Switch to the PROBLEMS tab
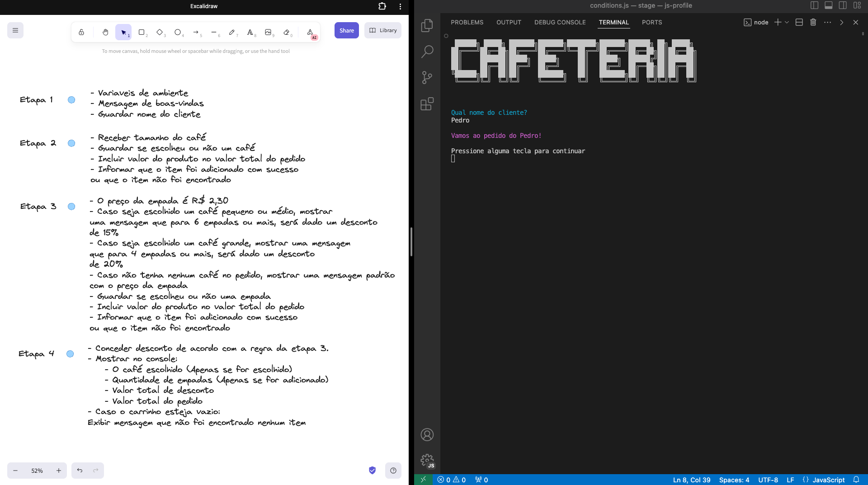868x485 pixels. click(x=467, y=22)
